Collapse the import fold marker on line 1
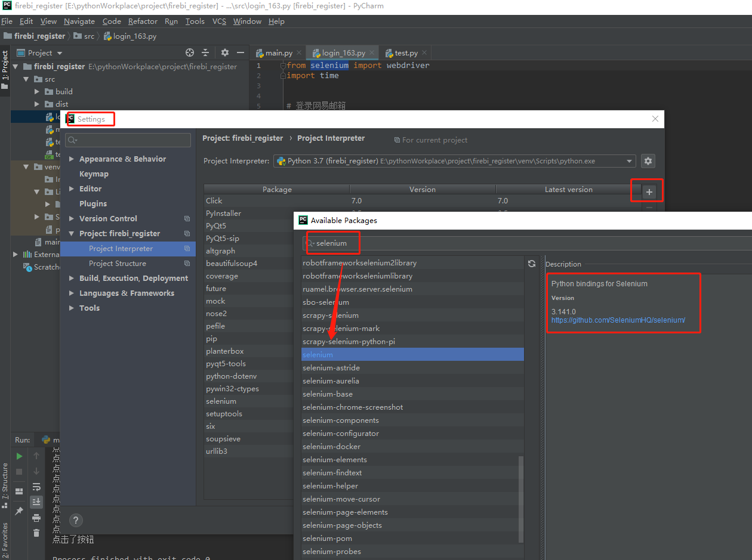Viewport: 752px width, 560px height. (x=283, y=66)
